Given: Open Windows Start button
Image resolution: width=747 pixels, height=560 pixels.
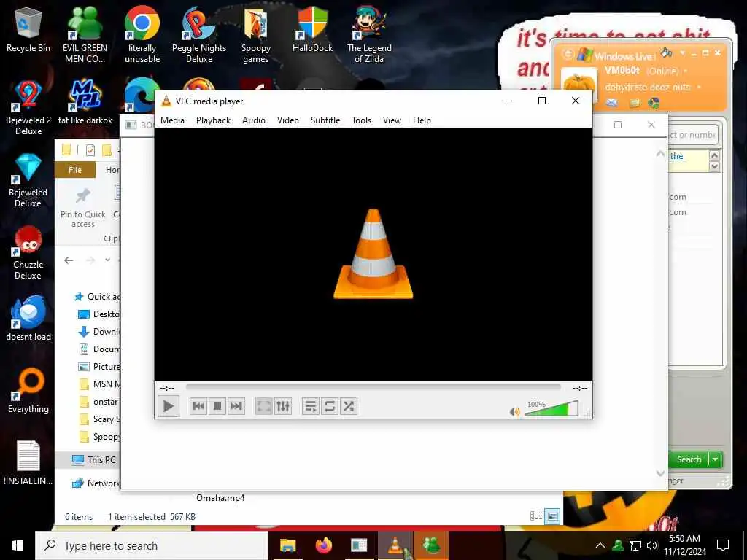Looking at the screenshot, I should coord(18,545).
